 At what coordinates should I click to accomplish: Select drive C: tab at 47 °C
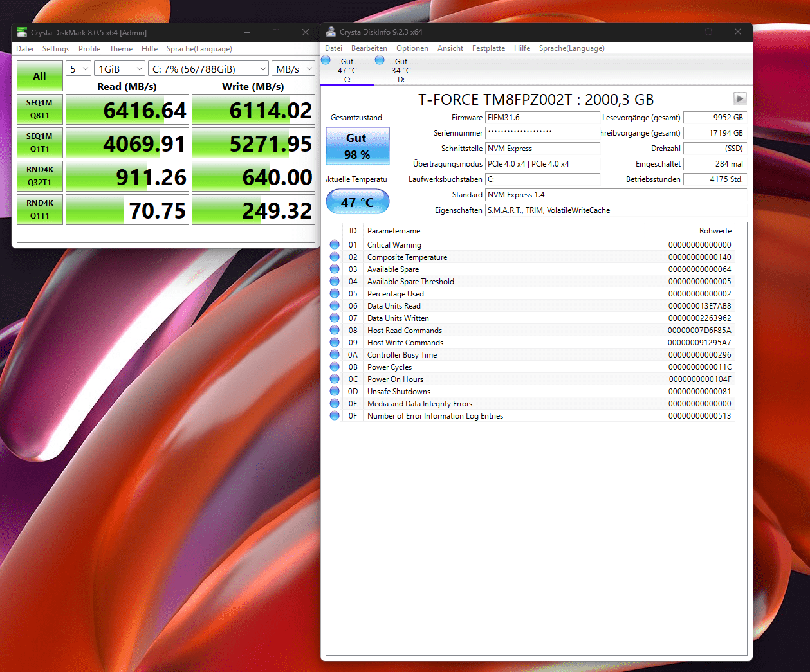(x=347, y=70)
